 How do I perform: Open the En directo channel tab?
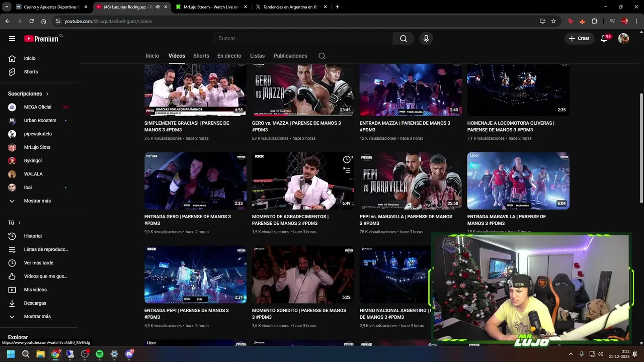pyautogui.click(x=229, y=56)
